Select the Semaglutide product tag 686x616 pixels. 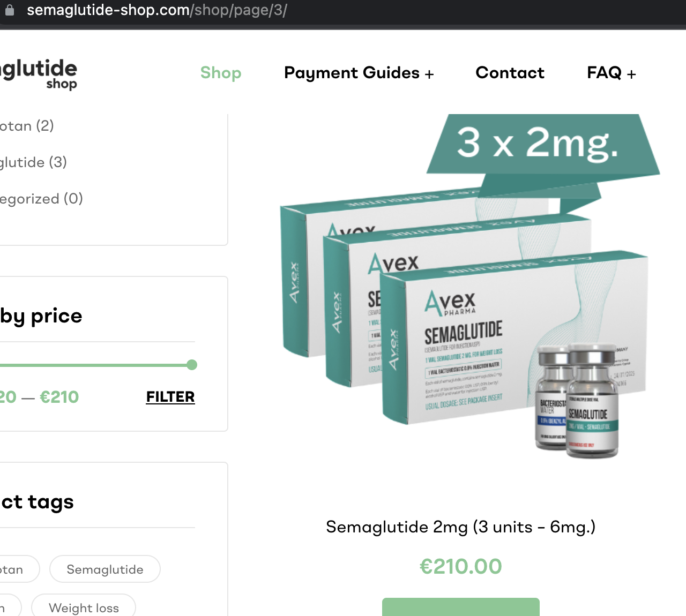pyautogui.click(x=105, y=569)
